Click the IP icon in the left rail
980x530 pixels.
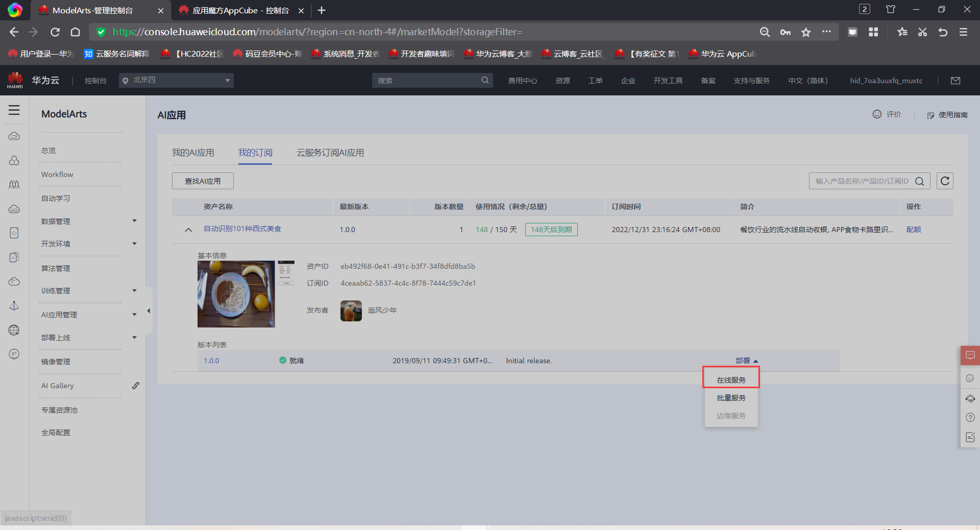tap(14, 354)
